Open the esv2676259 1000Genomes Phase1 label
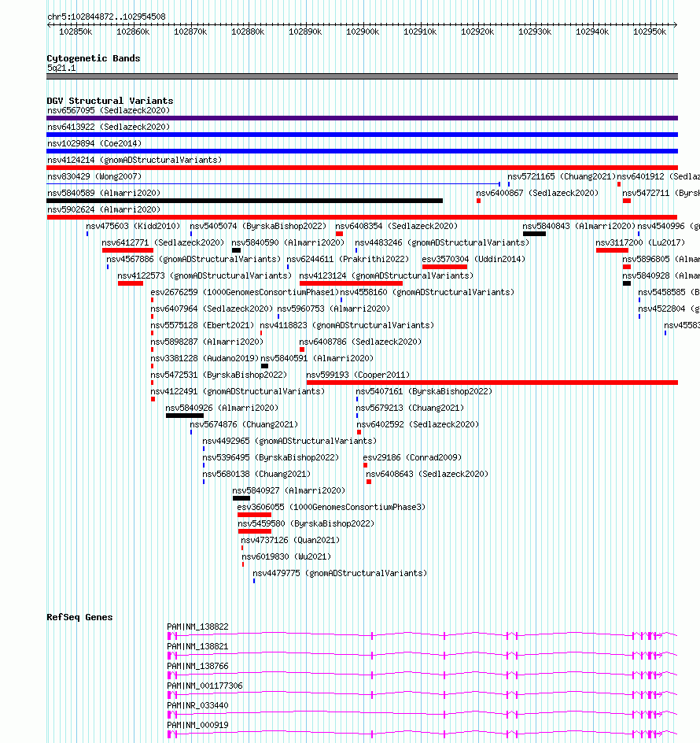 pyautogui.click(x=245, y=292)
